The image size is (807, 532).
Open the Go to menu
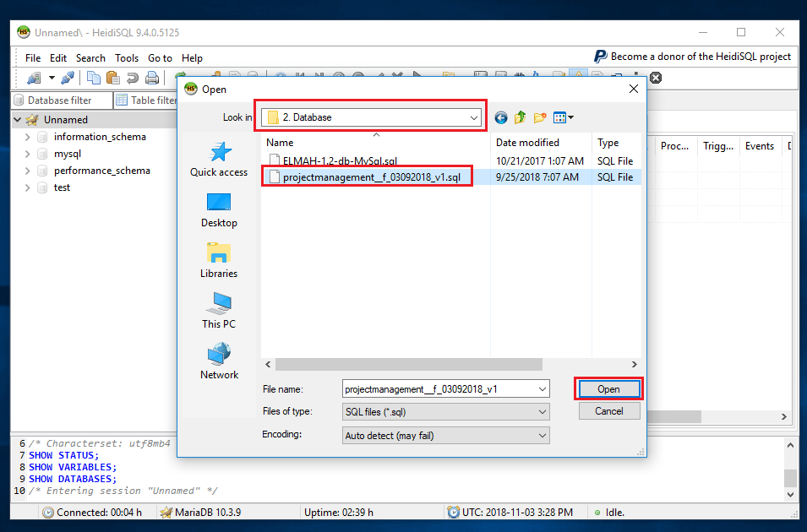(x=160, y=58)
